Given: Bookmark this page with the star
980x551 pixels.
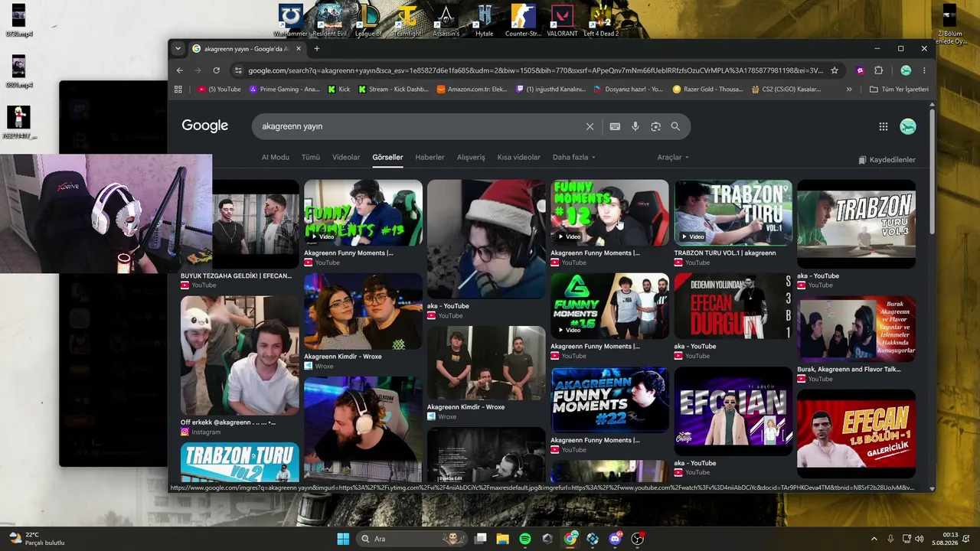Looking at the screenshot, I should [835, 70].
